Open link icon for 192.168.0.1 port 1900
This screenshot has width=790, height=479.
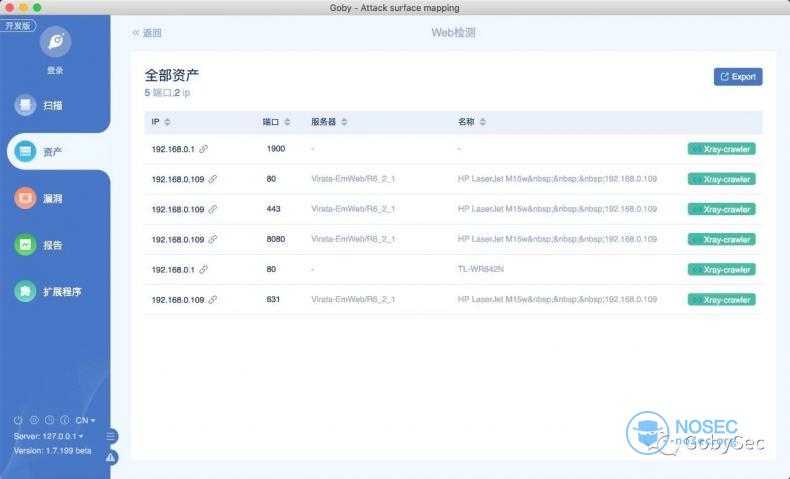203,149
